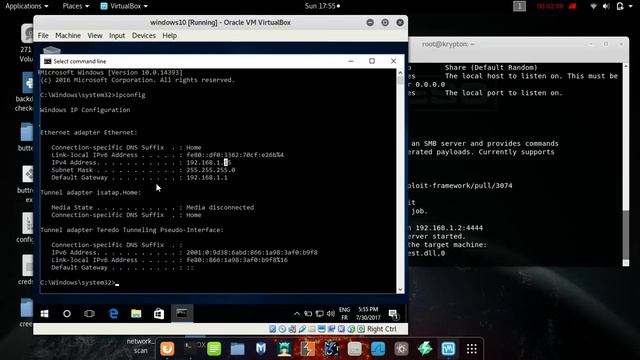Open the blue Wireshark-like icon in the dock

point(378,349)
